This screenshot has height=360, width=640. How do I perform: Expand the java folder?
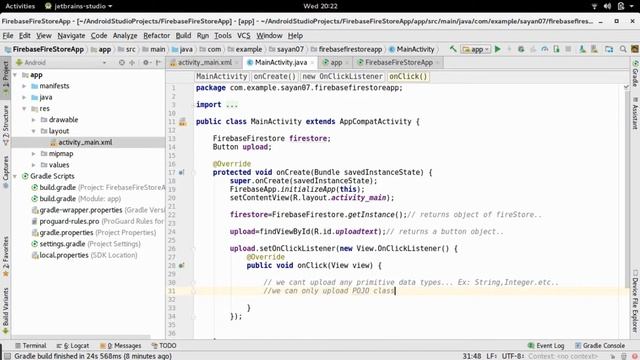pos(24,98)
